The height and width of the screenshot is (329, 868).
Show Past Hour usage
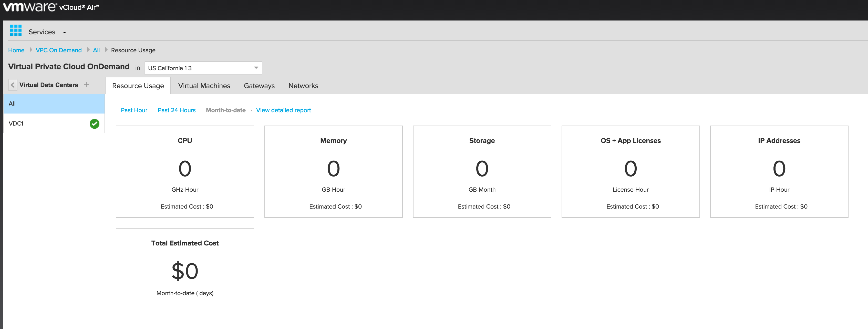pyautogui.click(x=134, y=110)
